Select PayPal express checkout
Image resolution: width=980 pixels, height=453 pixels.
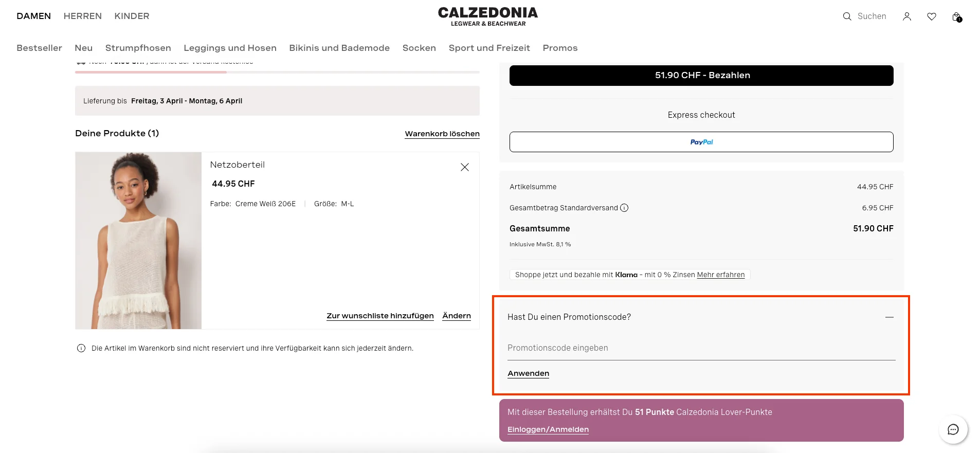(x=701, y=142)
